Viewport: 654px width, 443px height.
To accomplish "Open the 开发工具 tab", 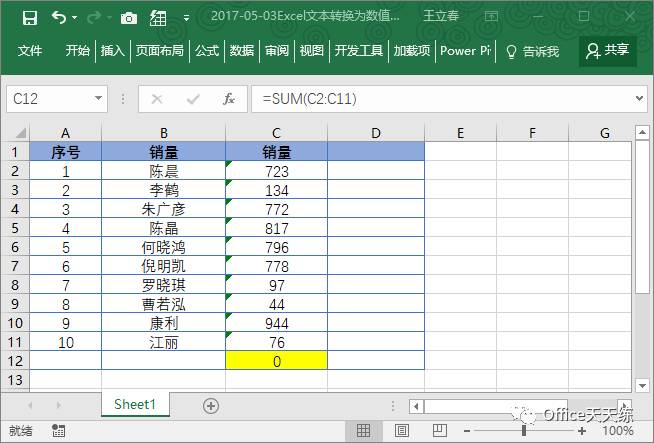I will coord(359,51).
